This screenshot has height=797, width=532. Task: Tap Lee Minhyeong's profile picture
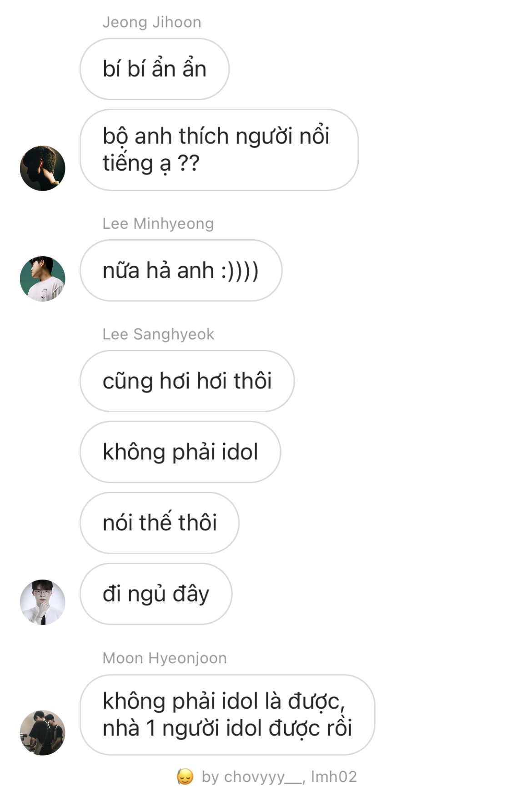43,279
